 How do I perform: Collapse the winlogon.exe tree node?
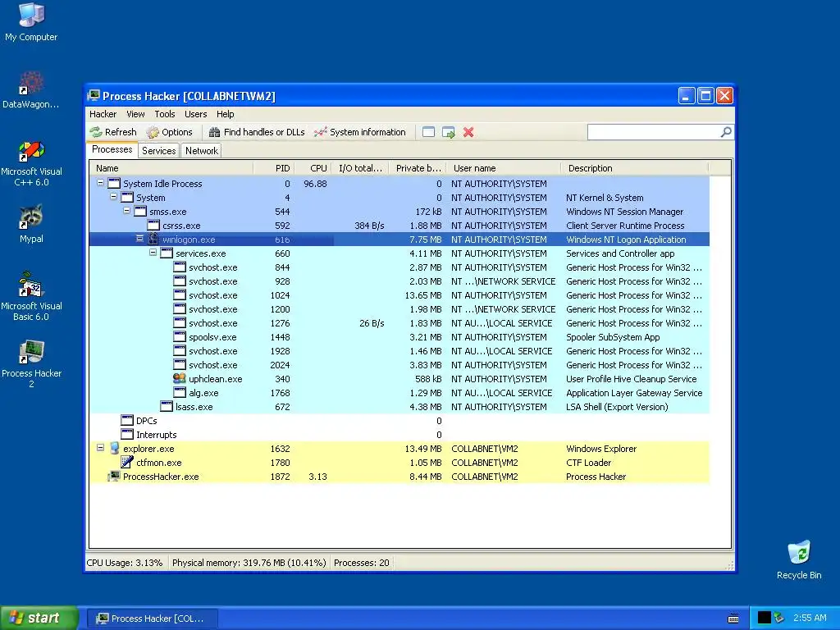(x=139, y=239)
